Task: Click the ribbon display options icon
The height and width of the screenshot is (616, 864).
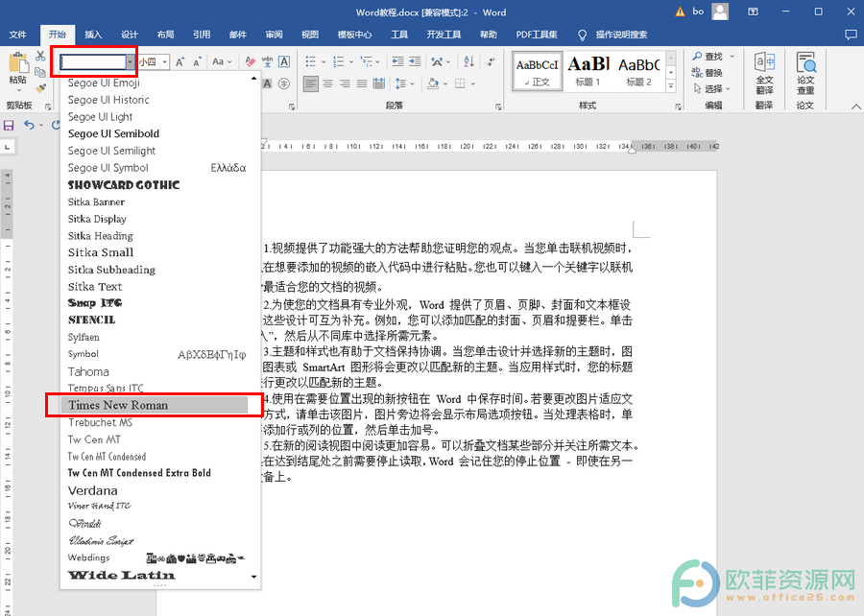Action: tap(753, 12)
